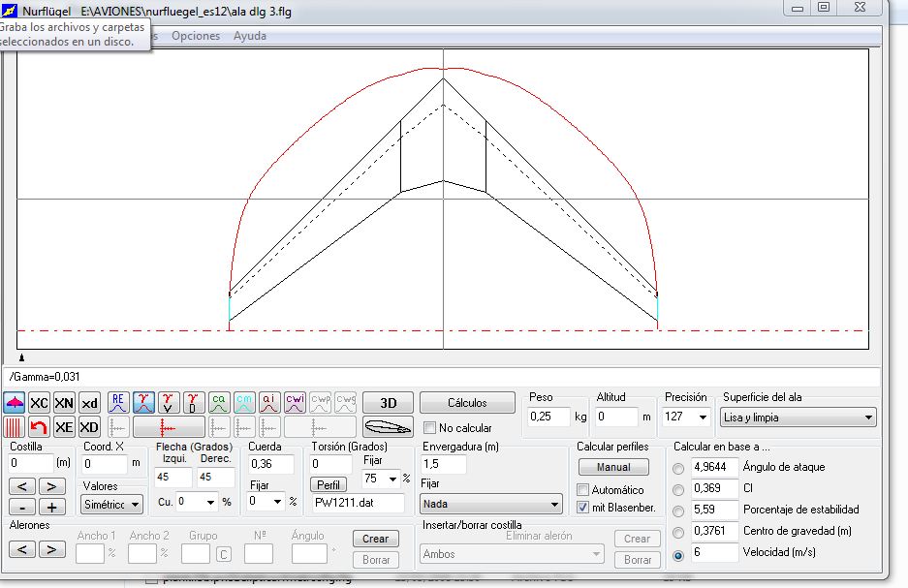Click the XC toolbar icon
908x588 pixels.
pos(39,403)
